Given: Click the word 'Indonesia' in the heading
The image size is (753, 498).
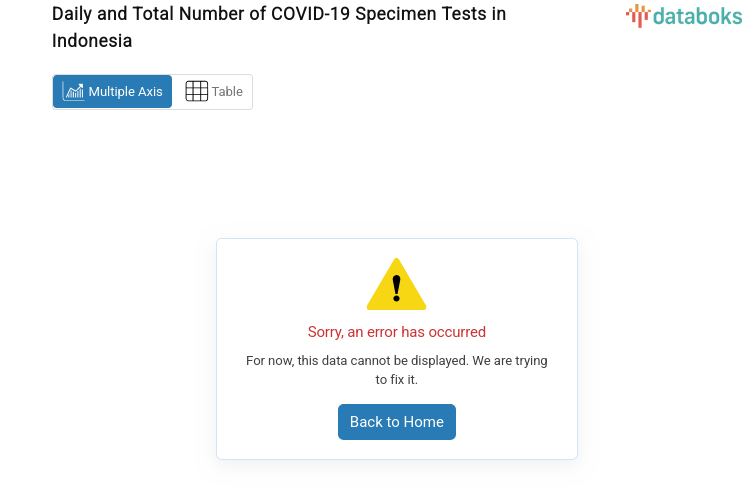Looking at the screenshot, I should pos(92,41).
